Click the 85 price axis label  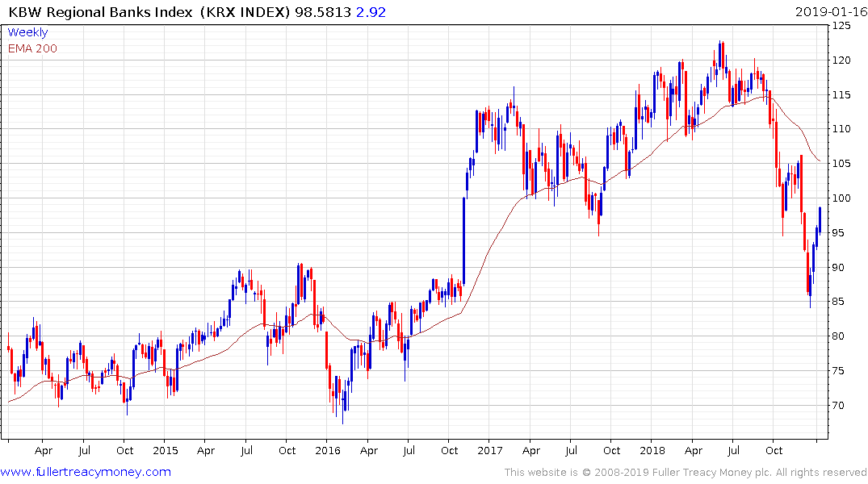tap(839, 302)
